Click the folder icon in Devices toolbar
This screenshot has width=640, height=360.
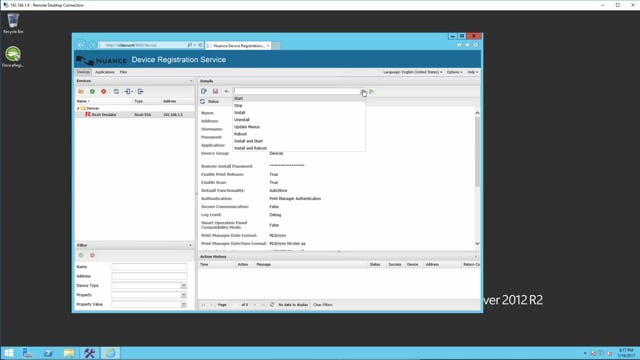[81, 91]
